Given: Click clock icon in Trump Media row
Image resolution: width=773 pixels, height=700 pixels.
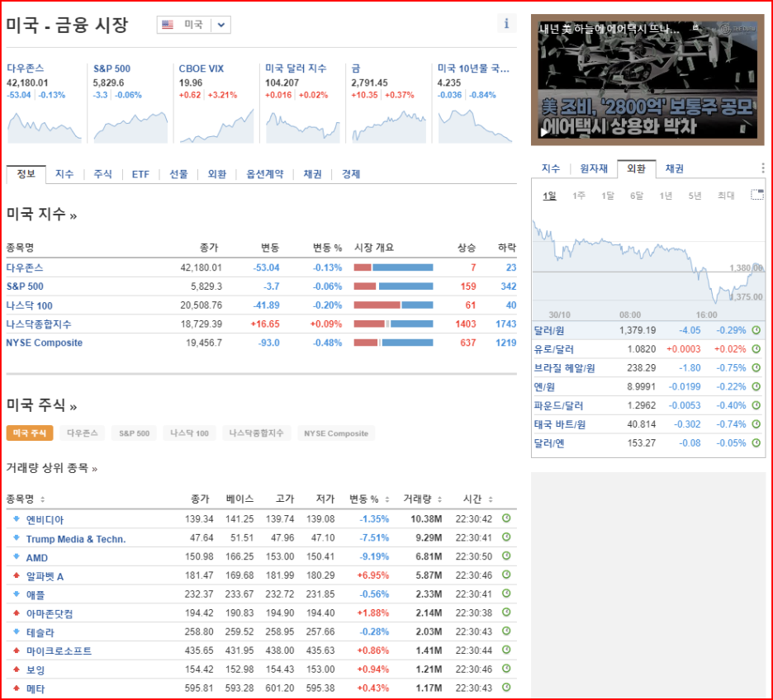Looking at the screenshot, I should [x=506, y=537].
